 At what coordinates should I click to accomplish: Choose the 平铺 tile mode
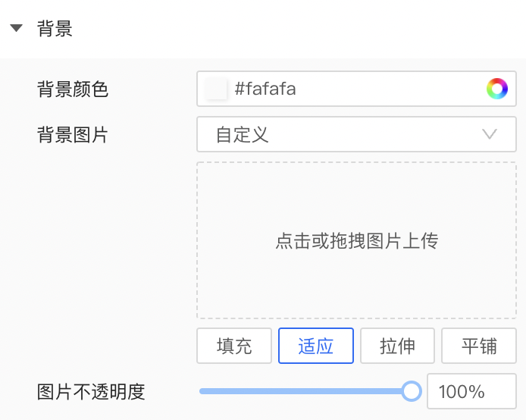coord(479,346)
